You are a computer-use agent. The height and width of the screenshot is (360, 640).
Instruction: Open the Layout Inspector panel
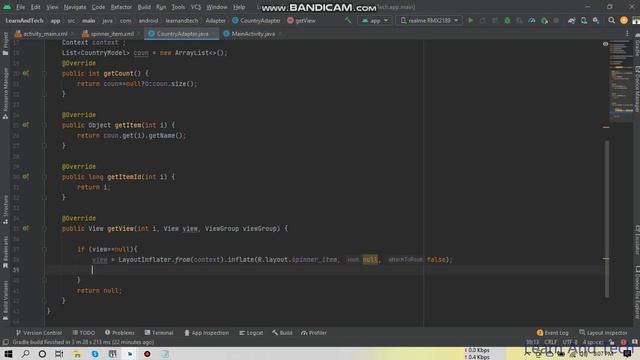[603, 333]
